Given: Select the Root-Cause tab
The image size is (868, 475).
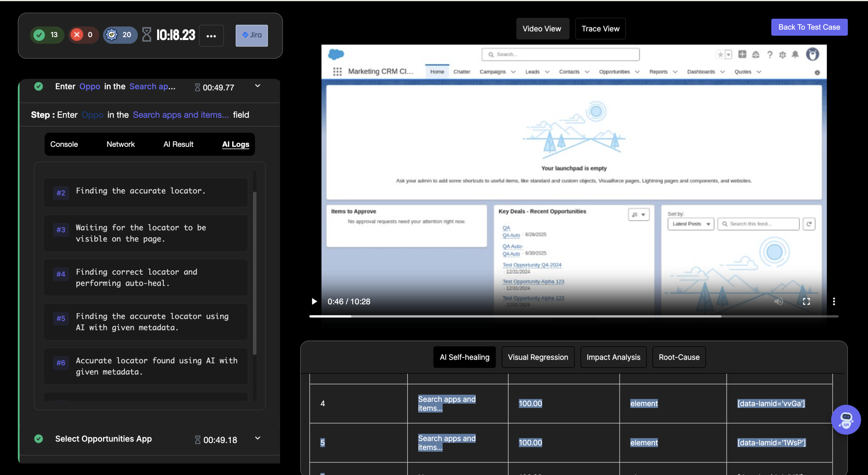Looking at the screenshot, I should 679,357.
